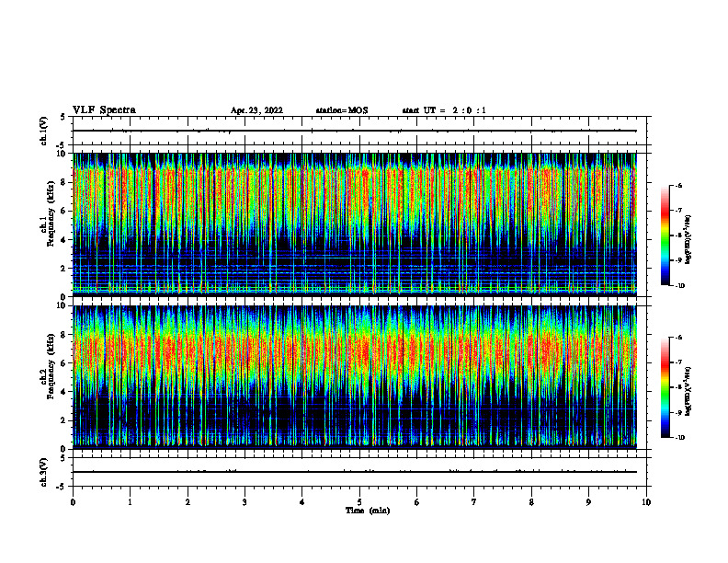The height and width of the screenshot is (563, 728).
Task: Click time-axis tick label "0"
Action: pos(73,502)
